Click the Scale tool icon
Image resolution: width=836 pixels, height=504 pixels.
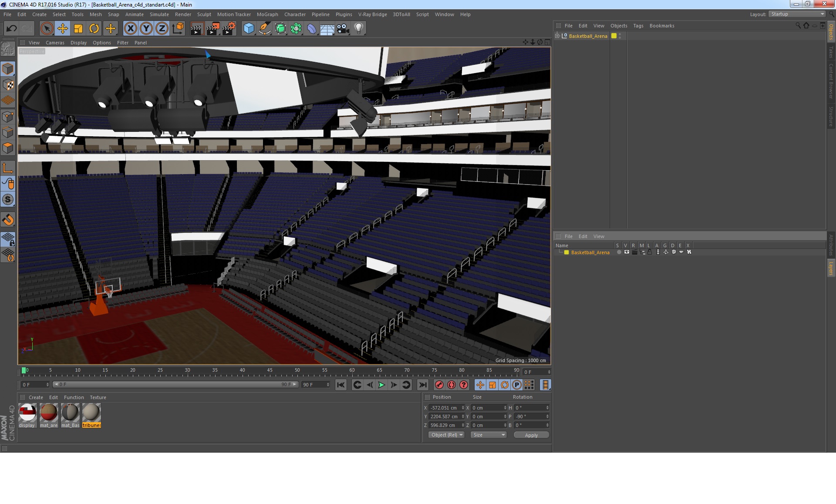[x=78, y=29]
